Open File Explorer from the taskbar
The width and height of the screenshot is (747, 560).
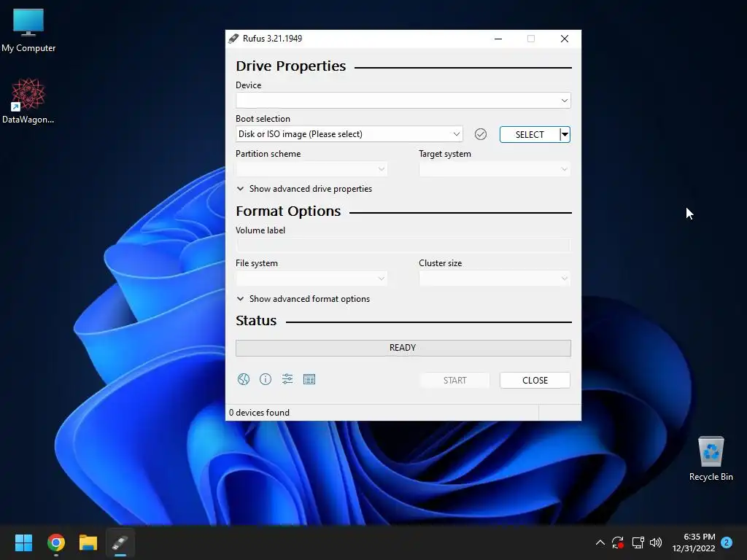88,542
